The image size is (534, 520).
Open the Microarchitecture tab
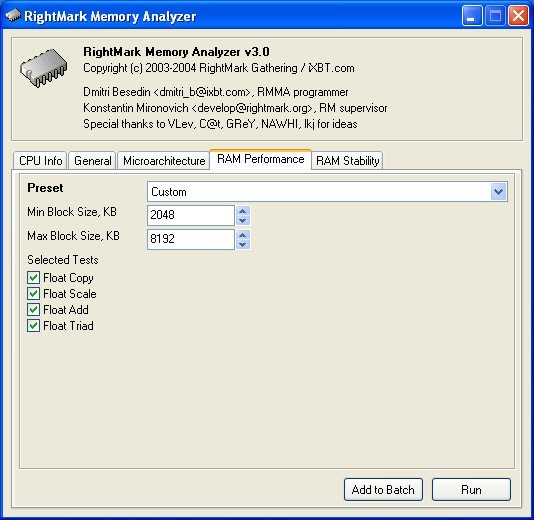tap(164, 161)
